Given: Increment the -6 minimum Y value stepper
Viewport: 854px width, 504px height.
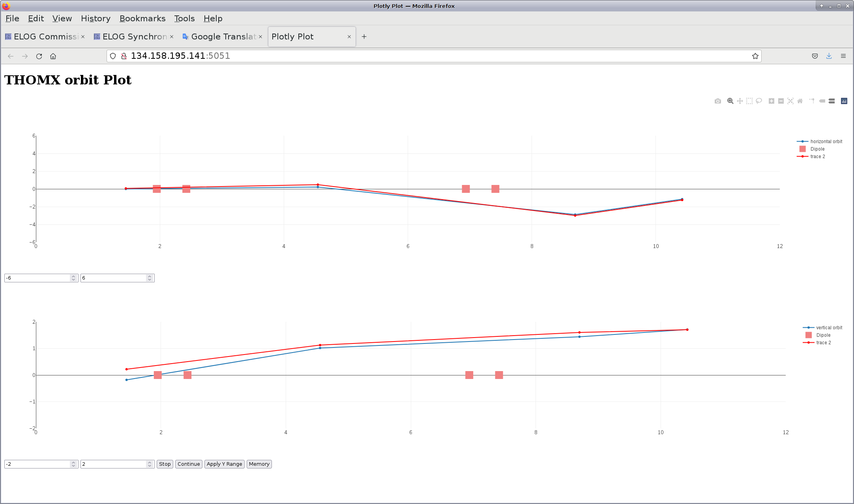Looking at the screenshot, I should click(73, 276).
